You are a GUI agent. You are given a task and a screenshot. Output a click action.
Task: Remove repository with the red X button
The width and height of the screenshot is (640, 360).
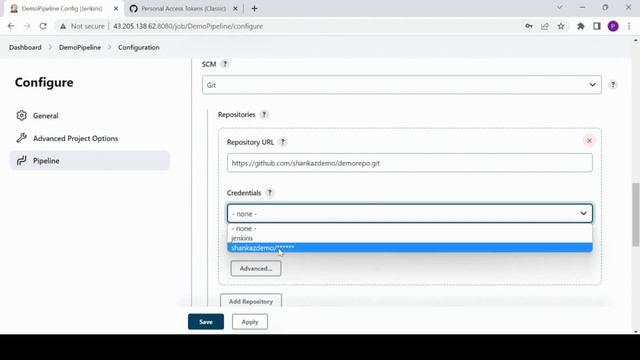(589, 140)
